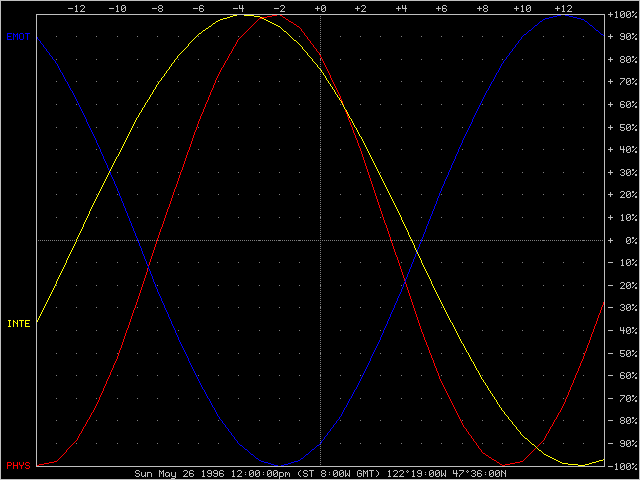Viewport: 640px width, 480px height.
Task: Click the +2 day axis label
Action: point(360,8)
